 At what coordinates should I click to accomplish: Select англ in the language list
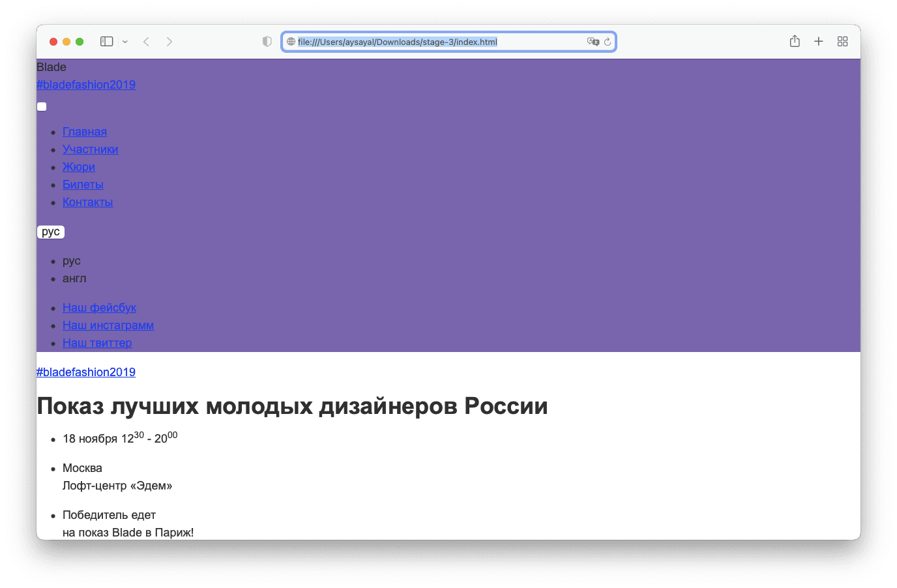pos(74,278)
